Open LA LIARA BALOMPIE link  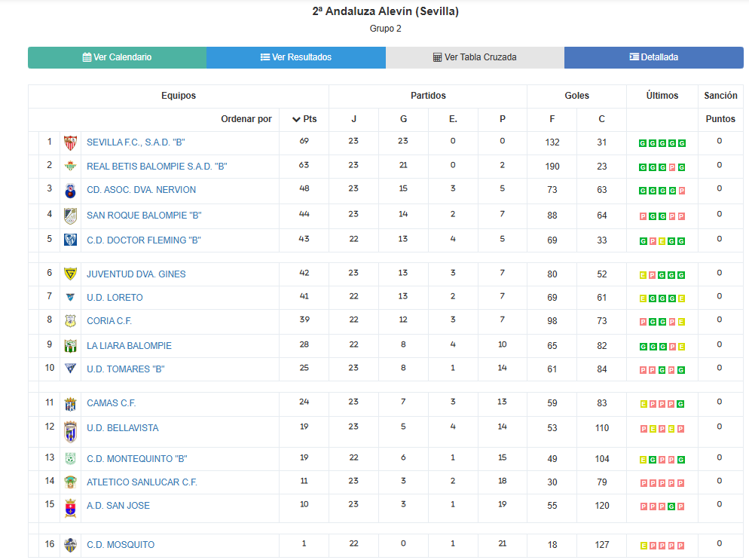point(129,346)
